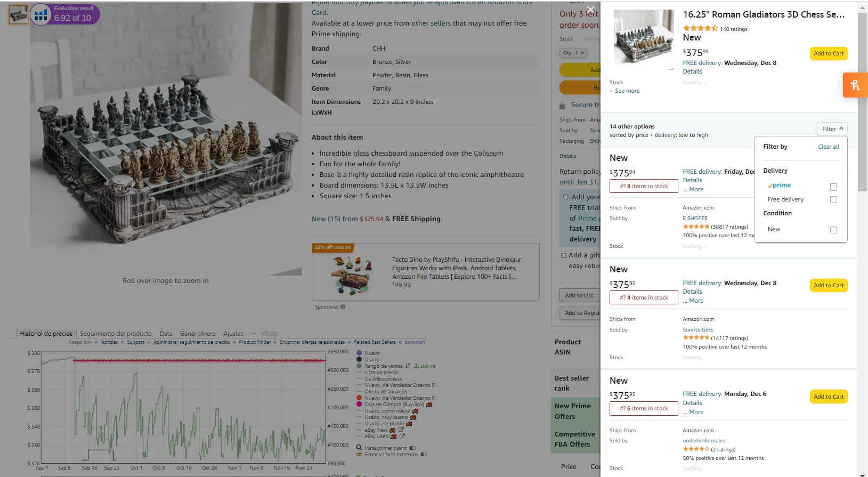Click the main chess set product image

166,140
